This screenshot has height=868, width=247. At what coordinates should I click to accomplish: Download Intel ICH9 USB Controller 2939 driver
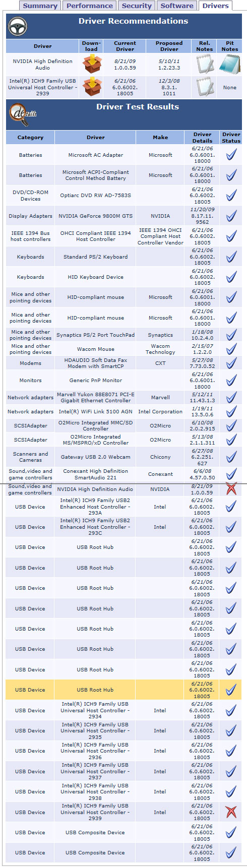(x=92, y=87)
